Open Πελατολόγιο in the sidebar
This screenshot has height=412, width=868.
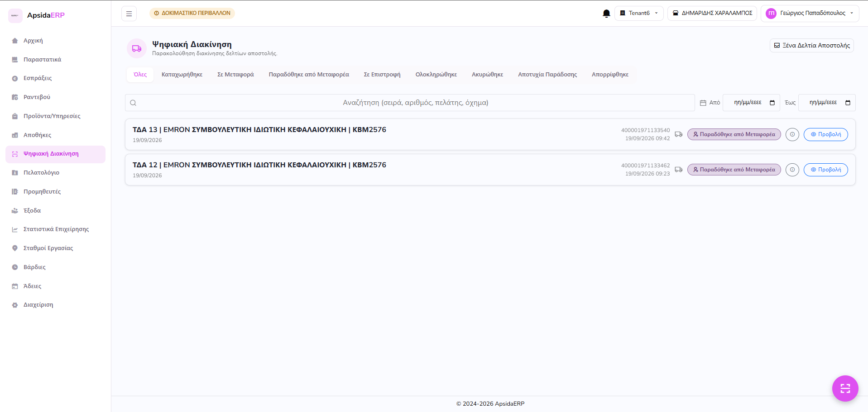click(55, 173)
